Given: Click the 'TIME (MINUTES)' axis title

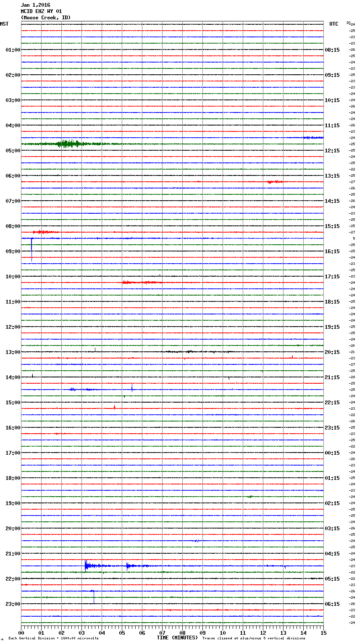Looking at the screenshot, I should [177, 638].
